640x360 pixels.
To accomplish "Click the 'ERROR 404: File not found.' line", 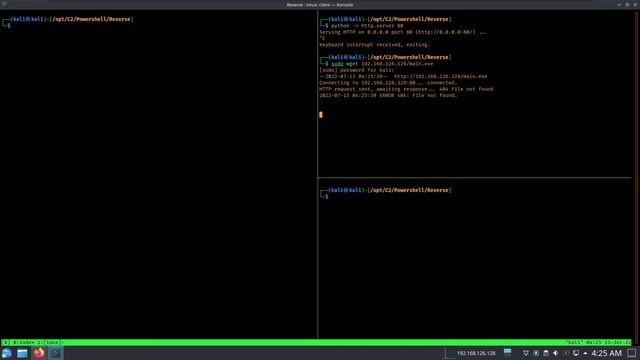I will click(388, 96).
